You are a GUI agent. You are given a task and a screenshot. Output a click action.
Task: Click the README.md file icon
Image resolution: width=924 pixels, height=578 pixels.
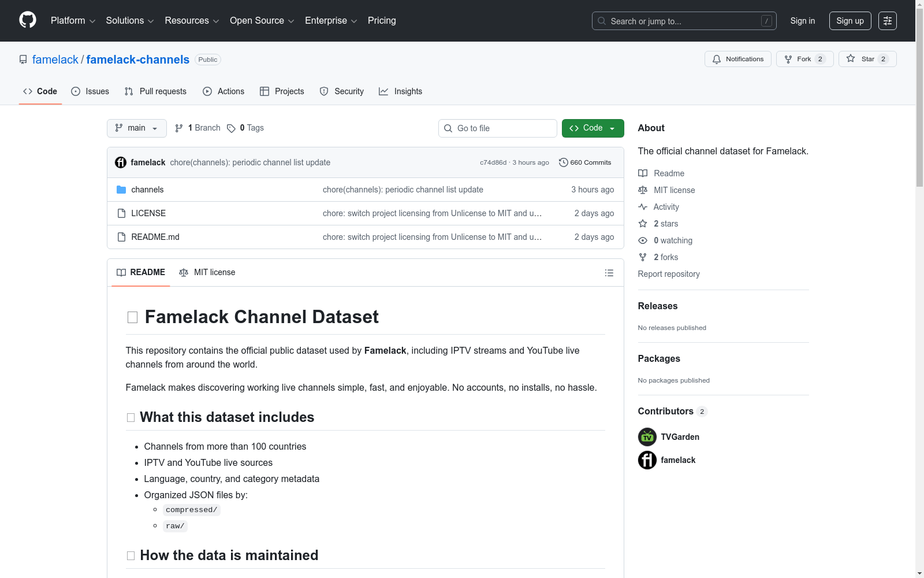121,237
